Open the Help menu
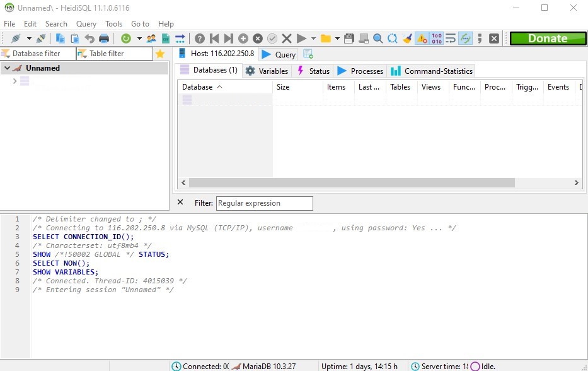The width and height of the screenshot is (588, 371). click(x=166, y=23)
